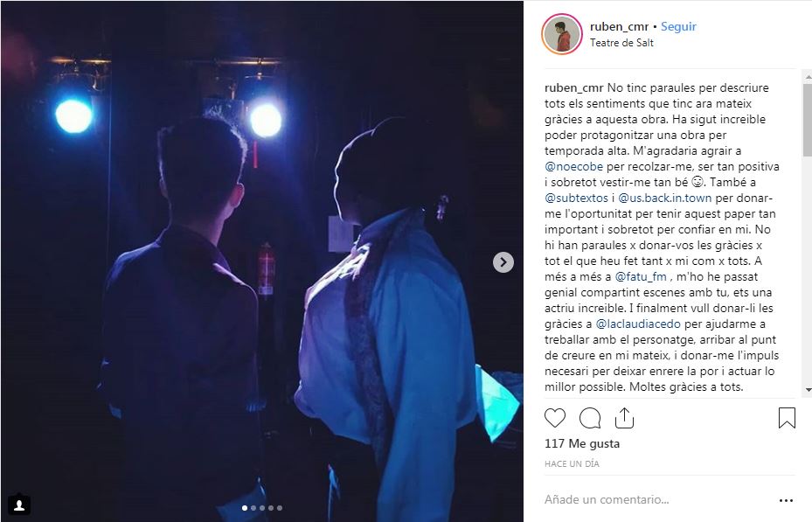Like the post with heart icon

(x=555, y=418)
